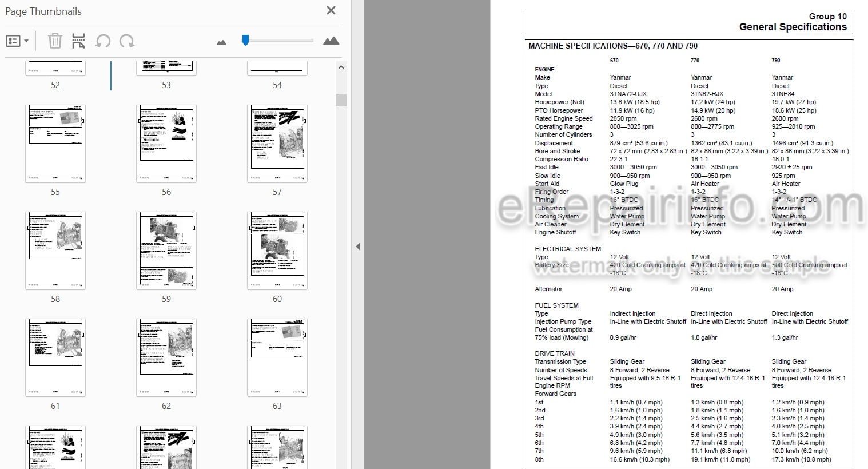Click 'PTO Horsepower' row label
The height and width of the screenshot is (469, 868).
tap(559, 110)
